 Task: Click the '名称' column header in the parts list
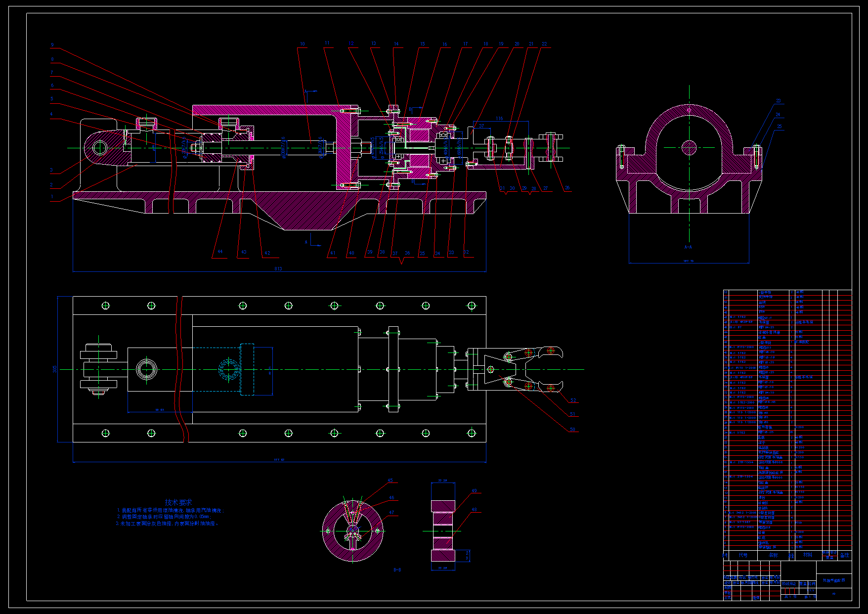pyautogui.click(x=773, y=555)
